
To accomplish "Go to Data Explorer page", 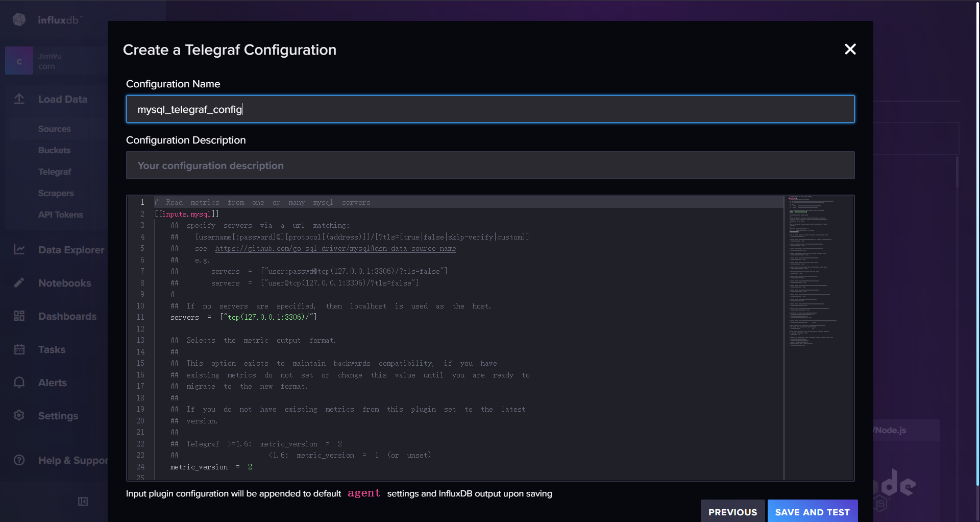I will coord(71,250).
